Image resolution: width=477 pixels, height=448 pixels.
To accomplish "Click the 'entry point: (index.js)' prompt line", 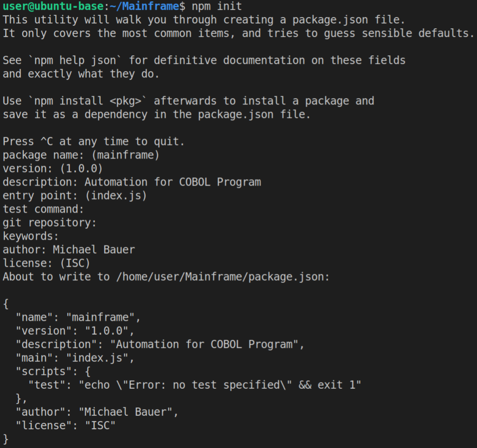I will coord(75,196).
